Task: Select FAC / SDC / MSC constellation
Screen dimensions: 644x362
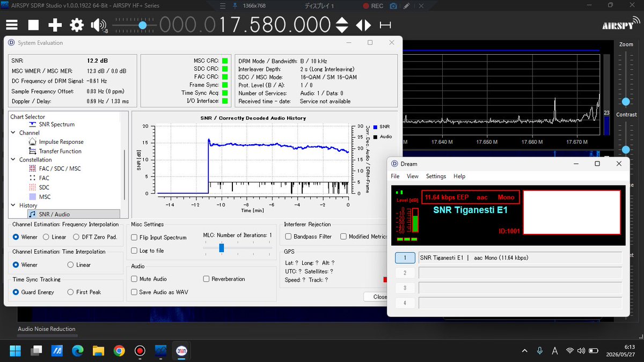Action: pos(54,168)
